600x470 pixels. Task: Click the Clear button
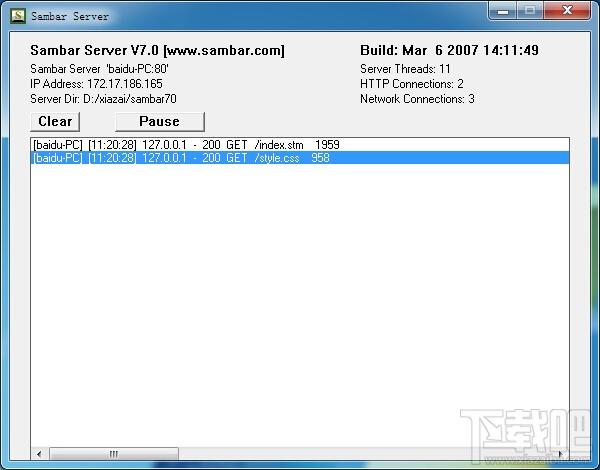click(x=55, y=122)
